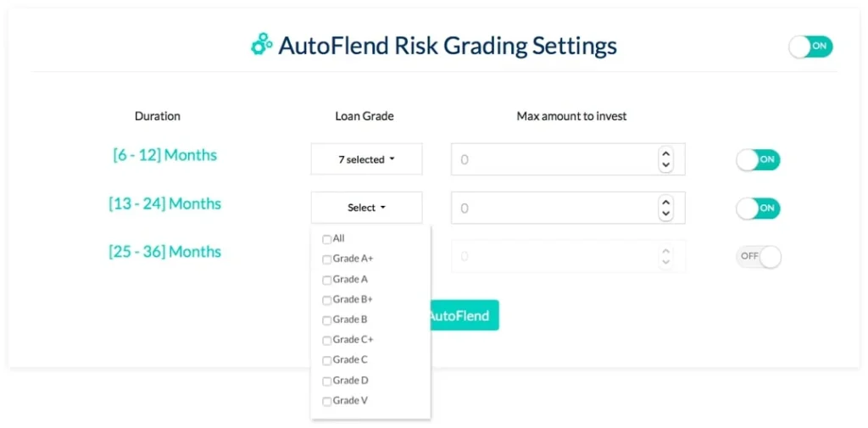The image size is (868, 428).
Task: Tick the Grade B checkbox
Action: 326,320
